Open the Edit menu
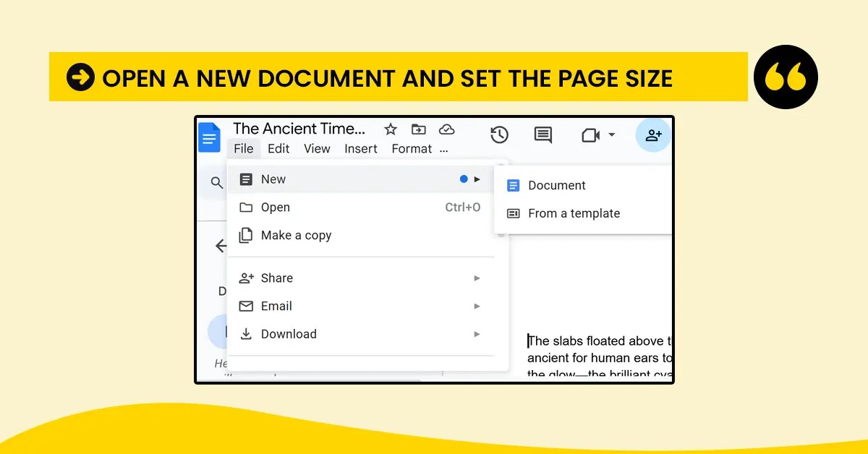The height and width of the screenshot is (454, 868). tap(278, 148)
